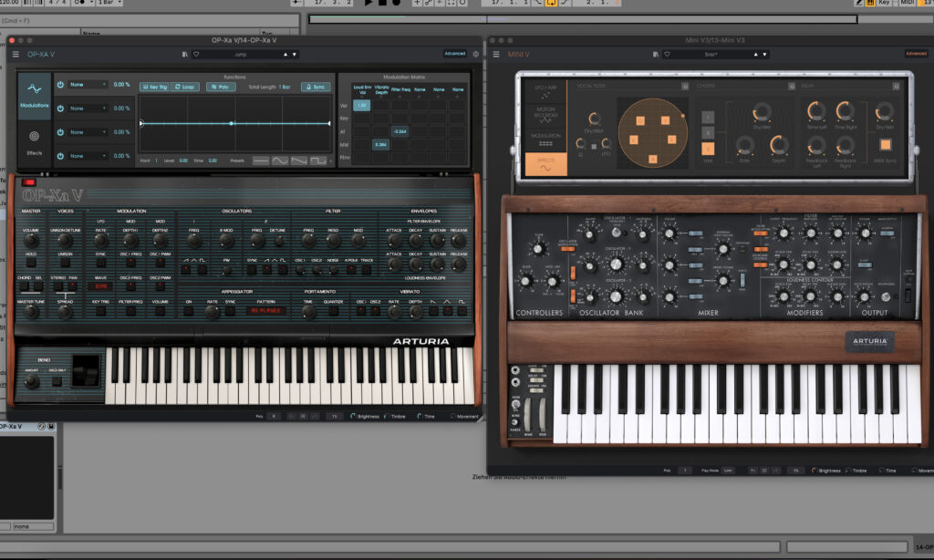Viewport: 934px width, 560px height.
Task: Choose the ramp function preset shape
Action: coord(299,161)
